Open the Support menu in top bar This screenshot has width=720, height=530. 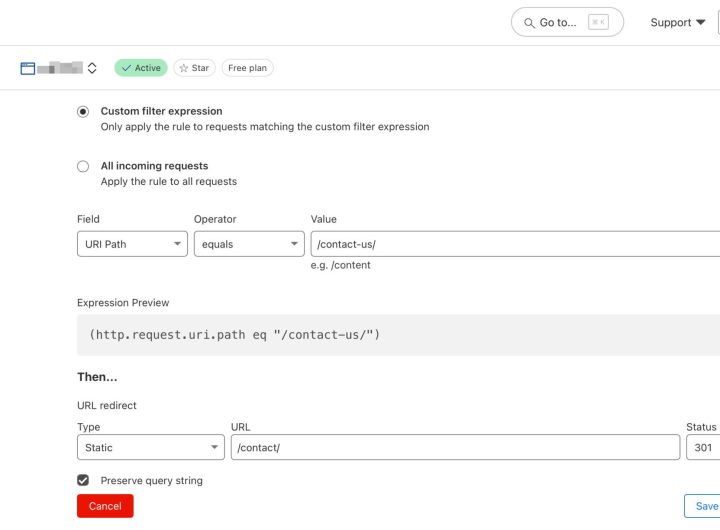pos(677,22)
